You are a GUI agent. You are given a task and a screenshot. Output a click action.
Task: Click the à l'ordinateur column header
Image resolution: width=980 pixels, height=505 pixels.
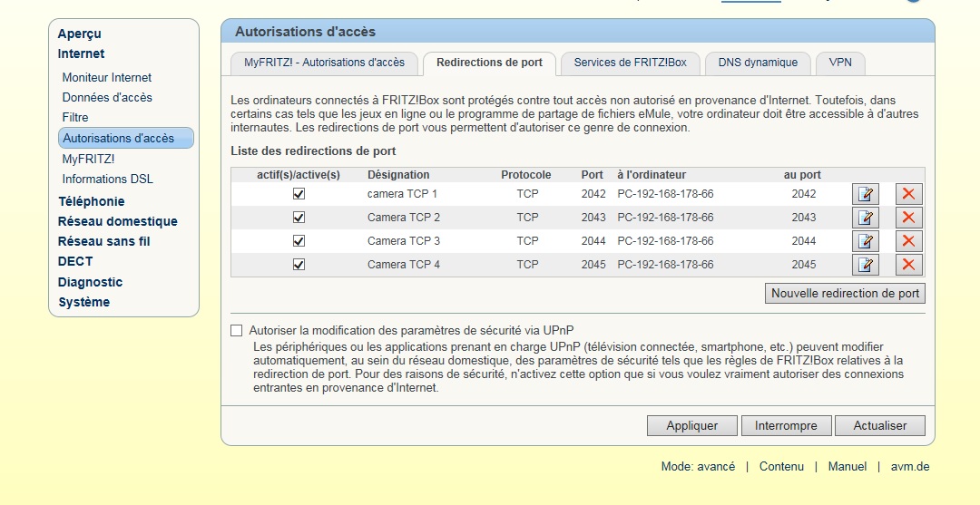652,175
